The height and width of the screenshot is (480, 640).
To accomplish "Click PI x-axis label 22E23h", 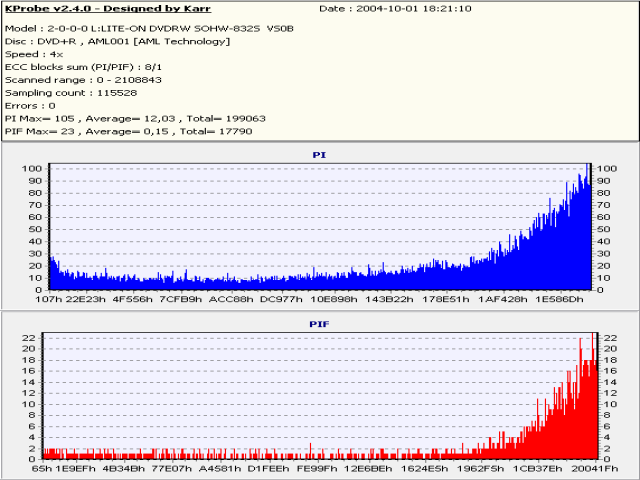I will (x=86, y=299).
